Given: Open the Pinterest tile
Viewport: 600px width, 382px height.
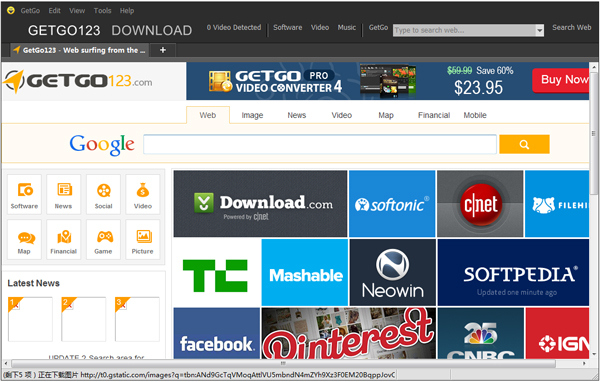Looking at the screenshot, I should [349, 333].
